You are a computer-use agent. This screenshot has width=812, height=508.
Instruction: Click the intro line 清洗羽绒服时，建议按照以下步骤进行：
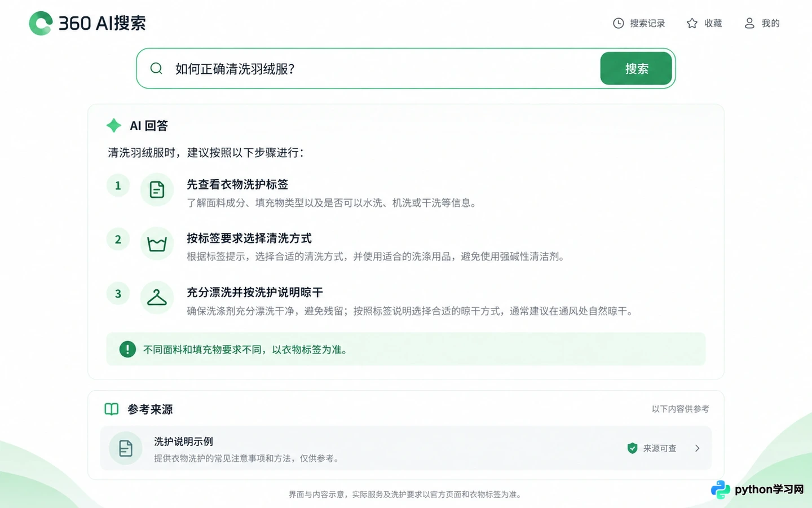pos(206,153)
